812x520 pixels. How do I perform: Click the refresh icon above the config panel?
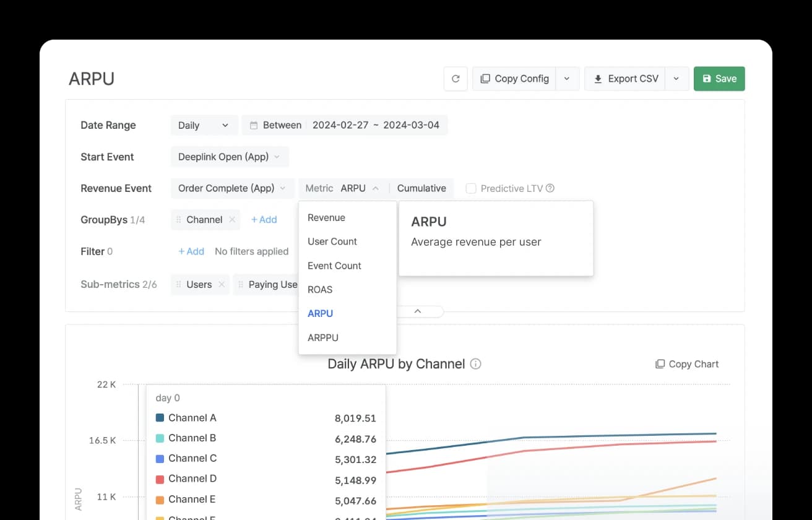coord(456,79)
